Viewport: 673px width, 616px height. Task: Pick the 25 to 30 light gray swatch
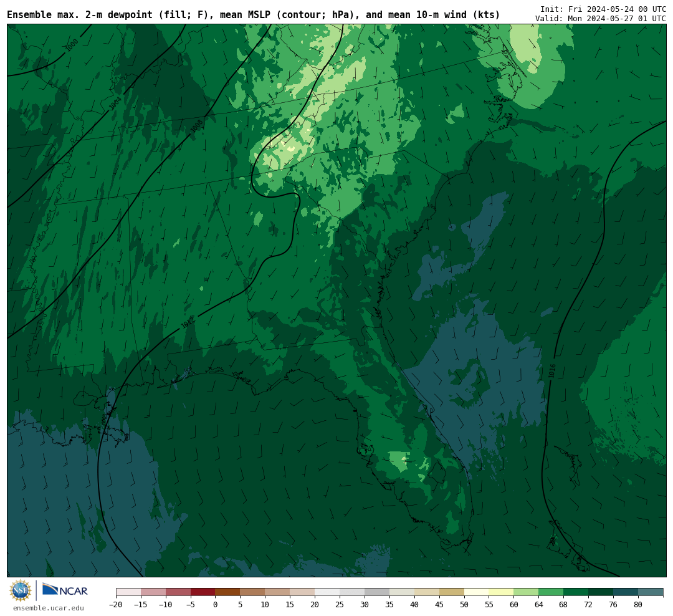352,592
